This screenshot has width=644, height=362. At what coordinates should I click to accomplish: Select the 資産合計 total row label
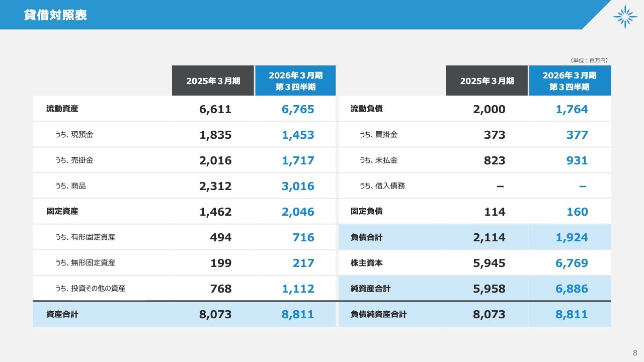[x=62, y=315]
